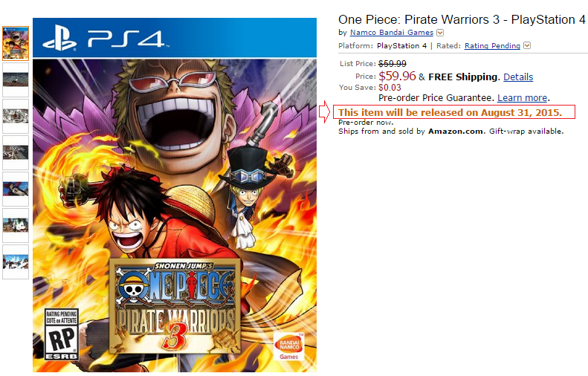This screenshot has width=588, height=376.
Task: Select the seventh screenshot thumbnail
Action: (16, 262)
